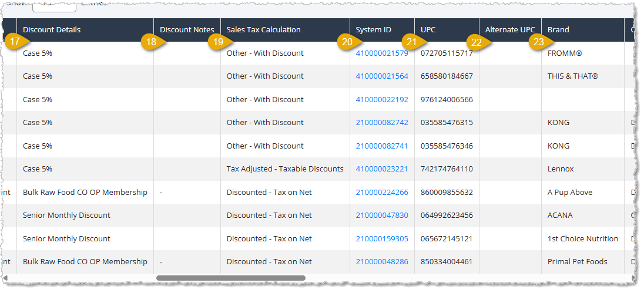The height and width of the screenshot is (293, 644).
Task: Open System ID 210000082742 link
Action: pyautogui.click(x=382, y=122)
